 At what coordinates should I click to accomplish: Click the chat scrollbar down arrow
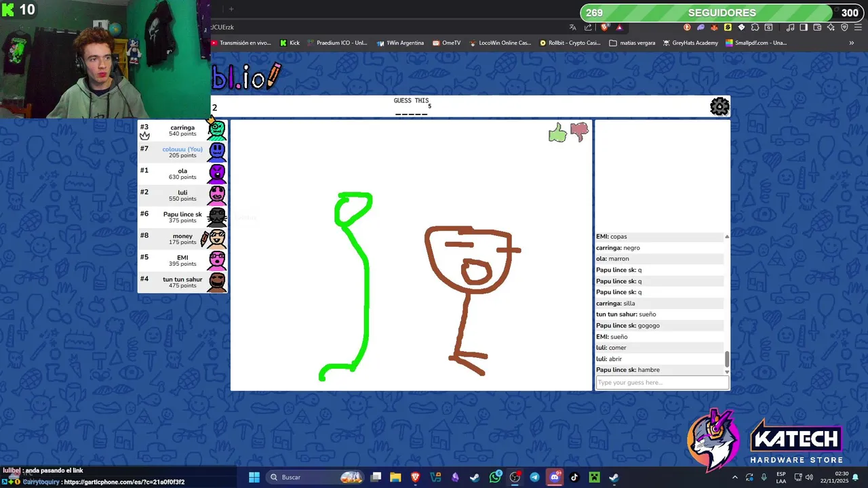click(727, 371)
